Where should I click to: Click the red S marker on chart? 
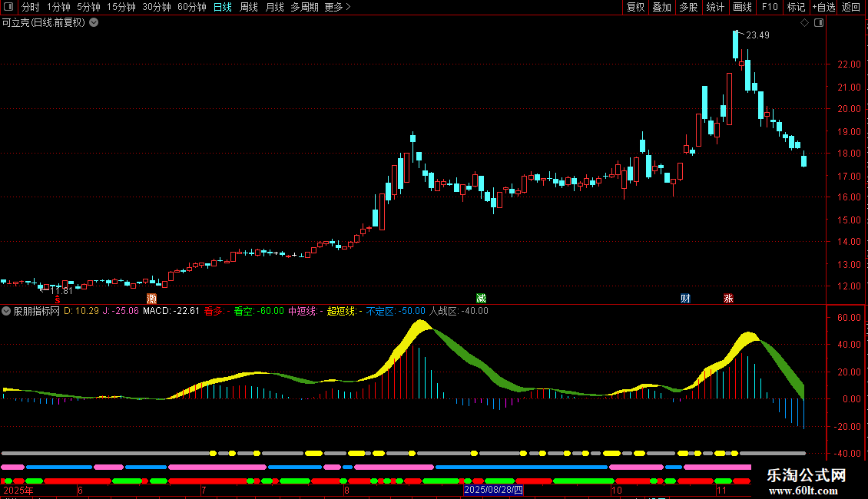tap(57, 299)
